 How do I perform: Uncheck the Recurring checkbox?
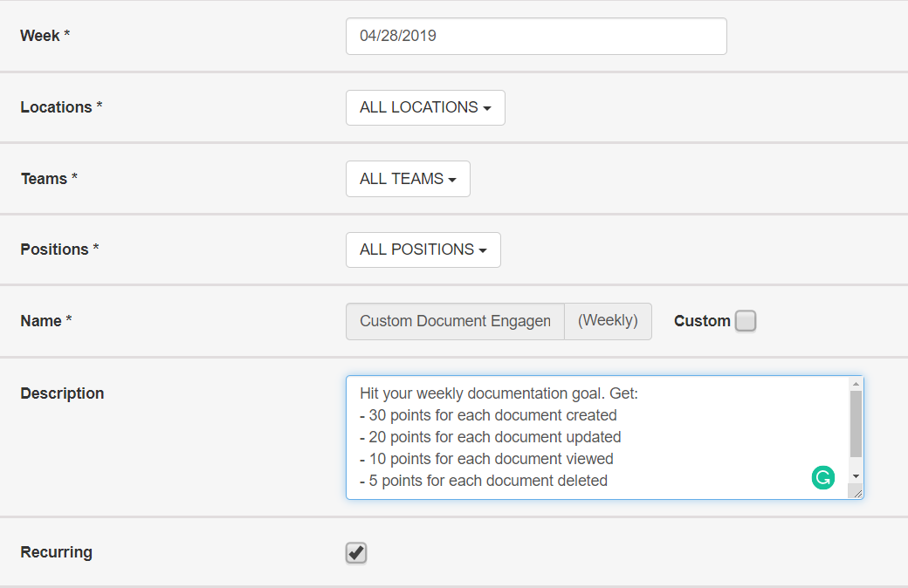point(356,553)
